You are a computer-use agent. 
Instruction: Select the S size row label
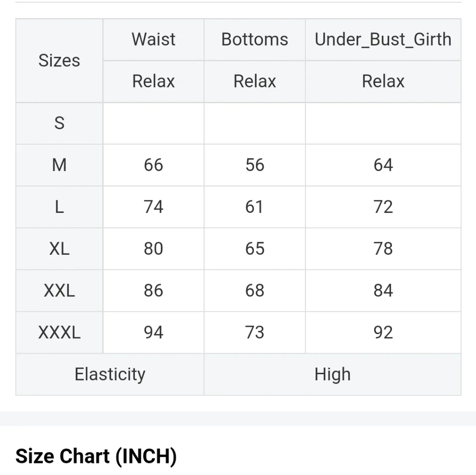(x=59, y=123)
